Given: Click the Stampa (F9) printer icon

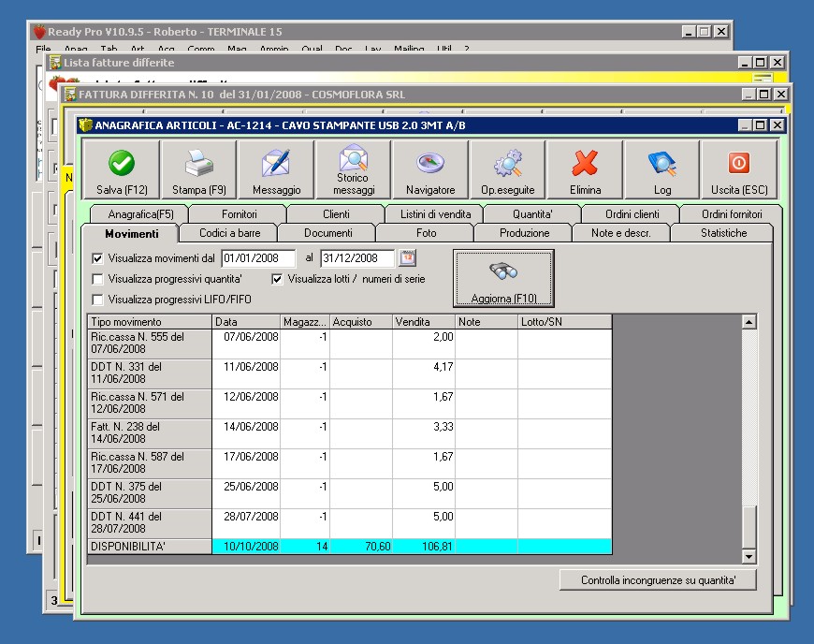Looking at the screenshot, I should (198, 164).
